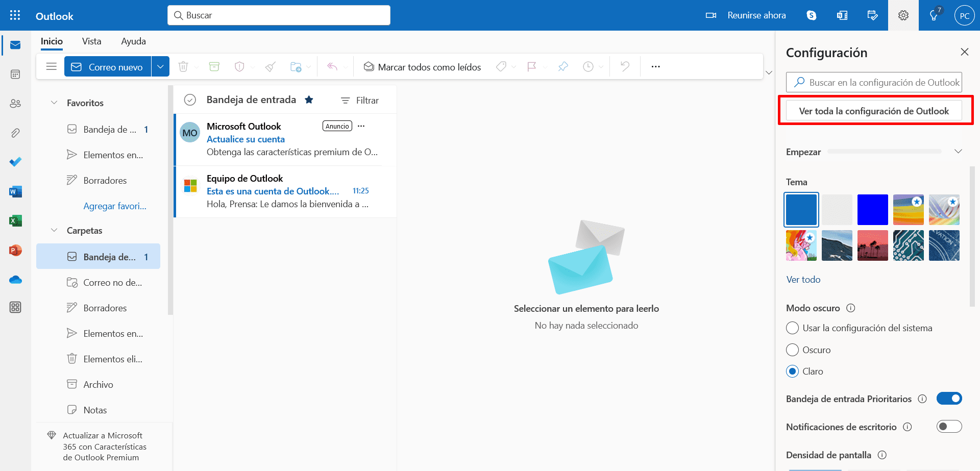This screenshot has height=471, width=980.
Task: Launch Excel from the left rail
Action: click(x=15, y=221)
